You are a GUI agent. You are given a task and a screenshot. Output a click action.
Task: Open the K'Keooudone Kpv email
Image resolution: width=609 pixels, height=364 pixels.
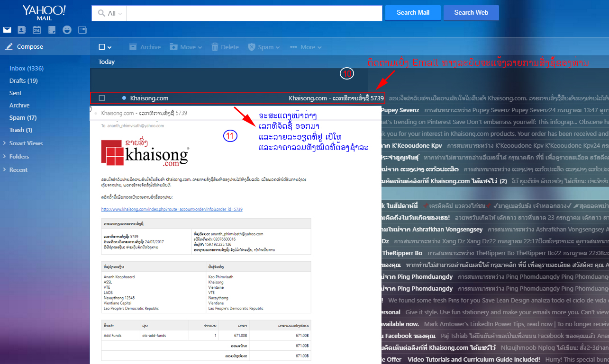(x=495, y=145)
